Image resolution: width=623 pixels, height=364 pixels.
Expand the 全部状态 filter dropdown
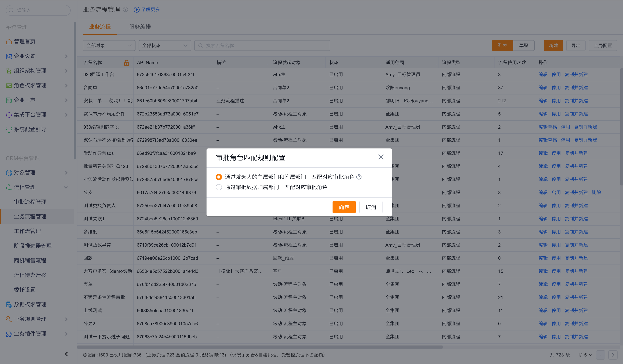164,45
